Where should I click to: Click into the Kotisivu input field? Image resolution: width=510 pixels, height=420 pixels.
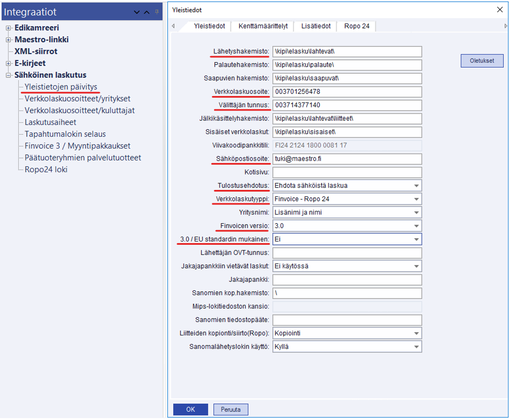[x=347, y=172]
